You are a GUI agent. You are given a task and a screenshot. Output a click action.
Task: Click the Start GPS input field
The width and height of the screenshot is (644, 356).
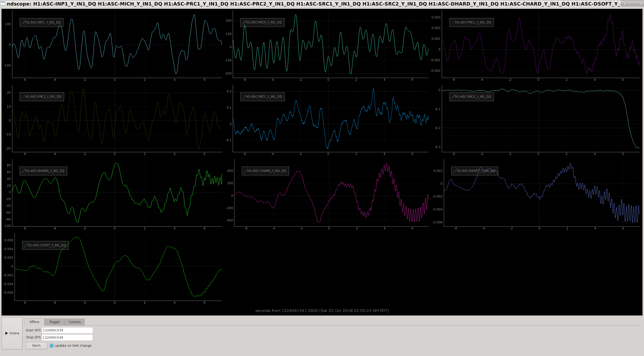(x=67, y=330)
